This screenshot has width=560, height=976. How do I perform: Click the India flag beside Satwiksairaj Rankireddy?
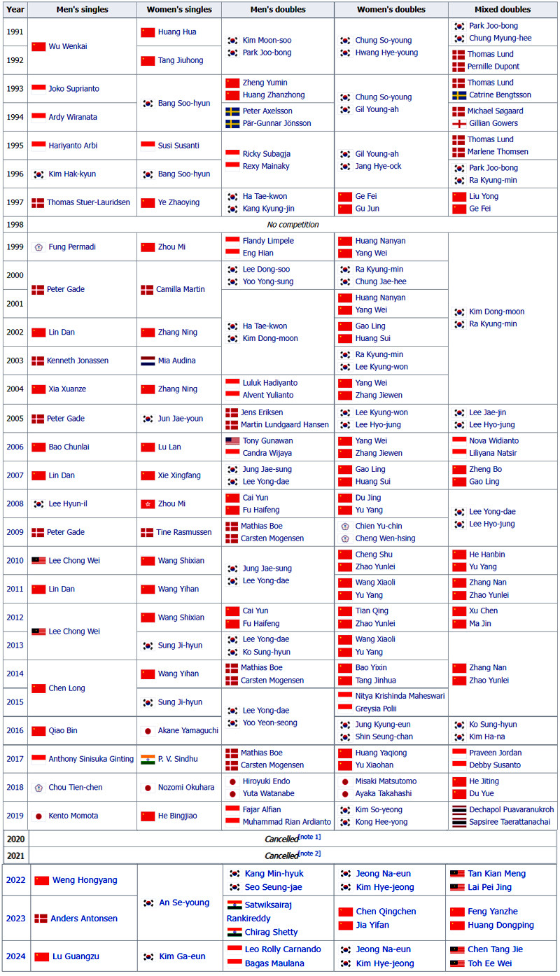(x=234, y=905)
